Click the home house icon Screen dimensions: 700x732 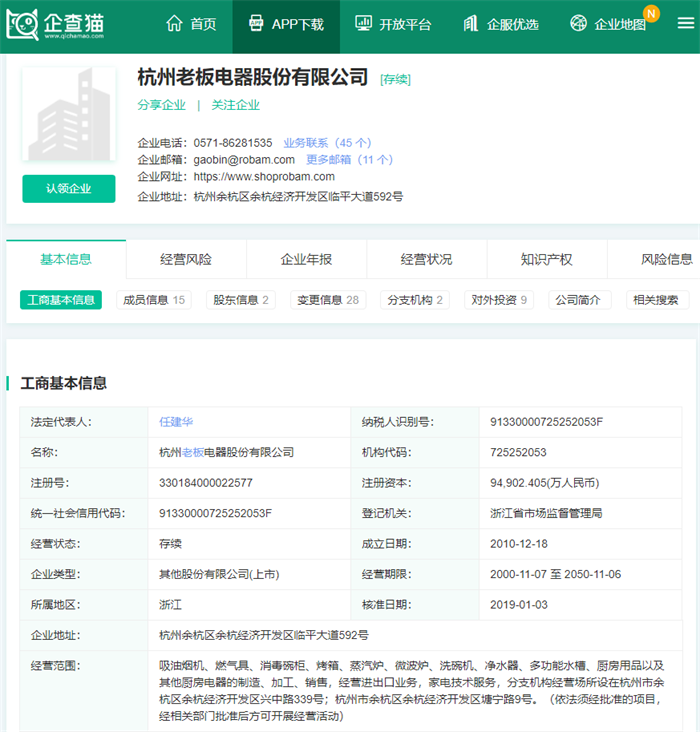point(174,23)
